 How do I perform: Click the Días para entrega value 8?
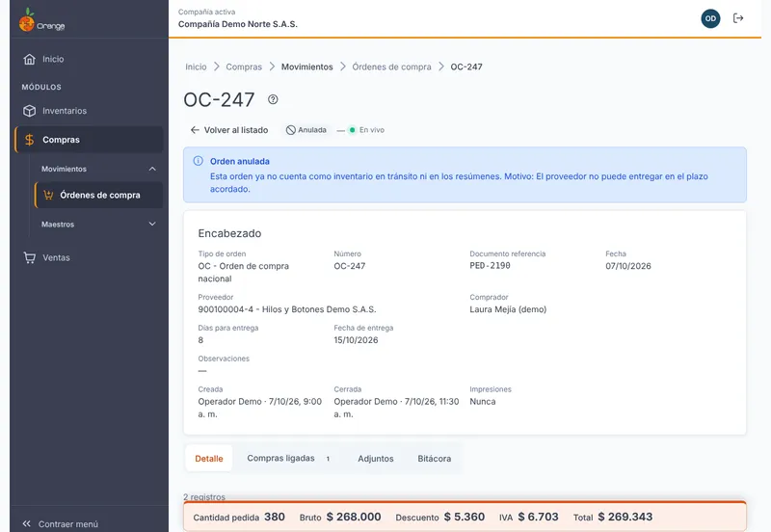[200, 340]
